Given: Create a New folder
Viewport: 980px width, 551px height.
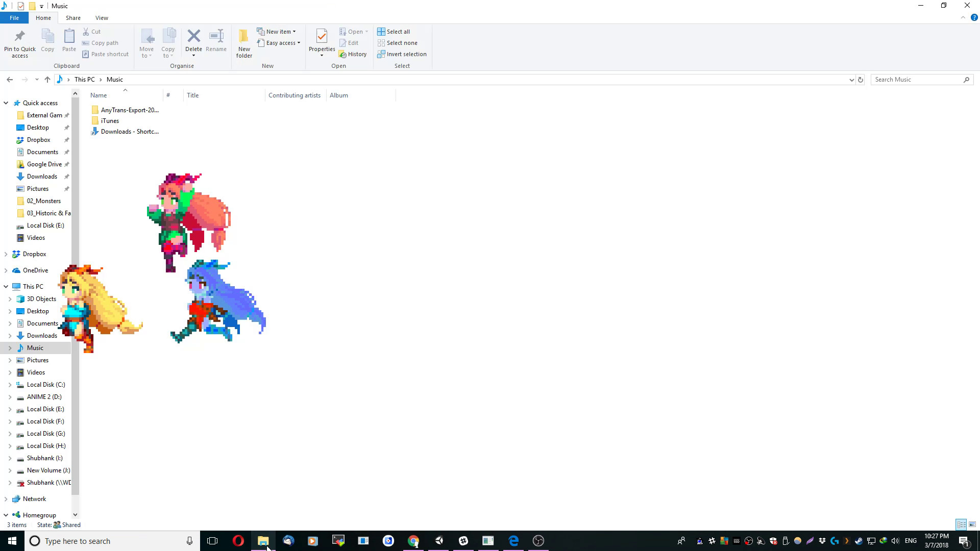Looking at the screenshot, I should (244, 43).
